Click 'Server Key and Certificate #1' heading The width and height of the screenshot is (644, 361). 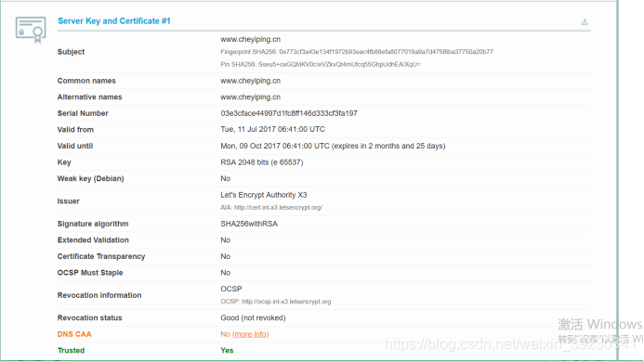pos(113,21)
